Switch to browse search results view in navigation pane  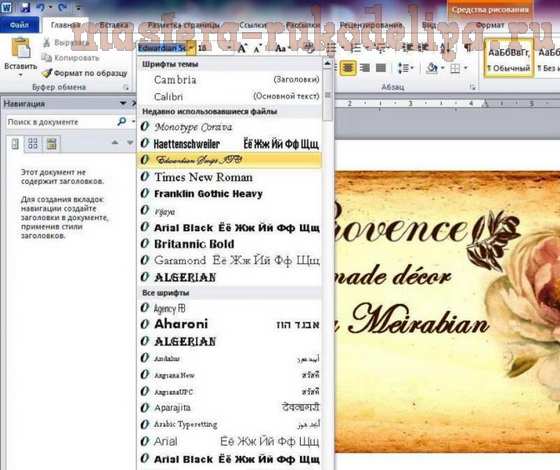point(52,144)
